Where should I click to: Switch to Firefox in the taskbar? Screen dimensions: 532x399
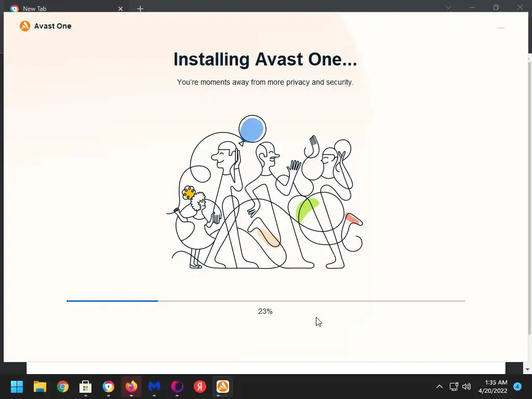tap(131, 387)
